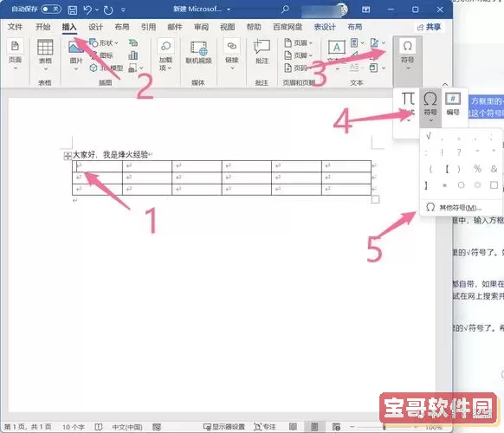Switch to the 邮件 ribbon tab
This screenshot has height=433, width=504.
[x=175, y=27]
